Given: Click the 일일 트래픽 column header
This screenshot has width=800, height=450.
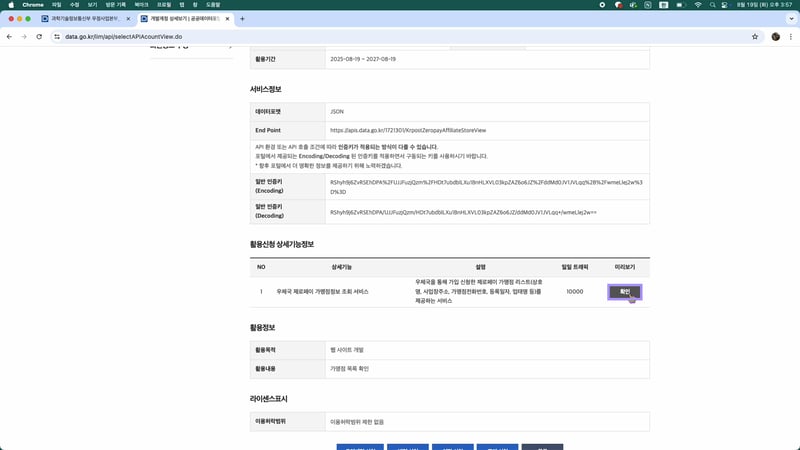Looking at the screenshot, I should [574, 267].
